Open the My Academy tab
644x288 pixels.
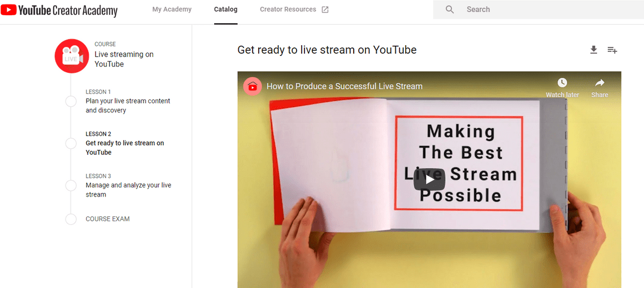click(x=172, y=10)
